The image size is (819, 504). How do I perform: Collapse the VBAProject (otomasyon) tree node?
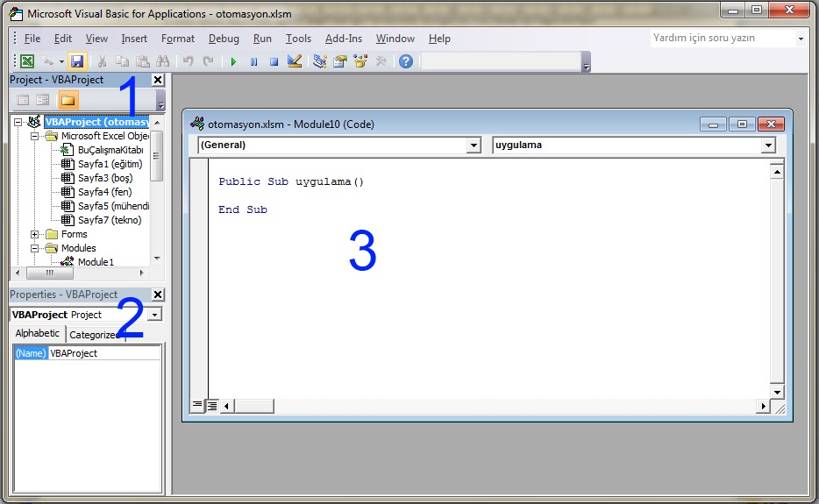pyautogui.click(x=18, y=122)
